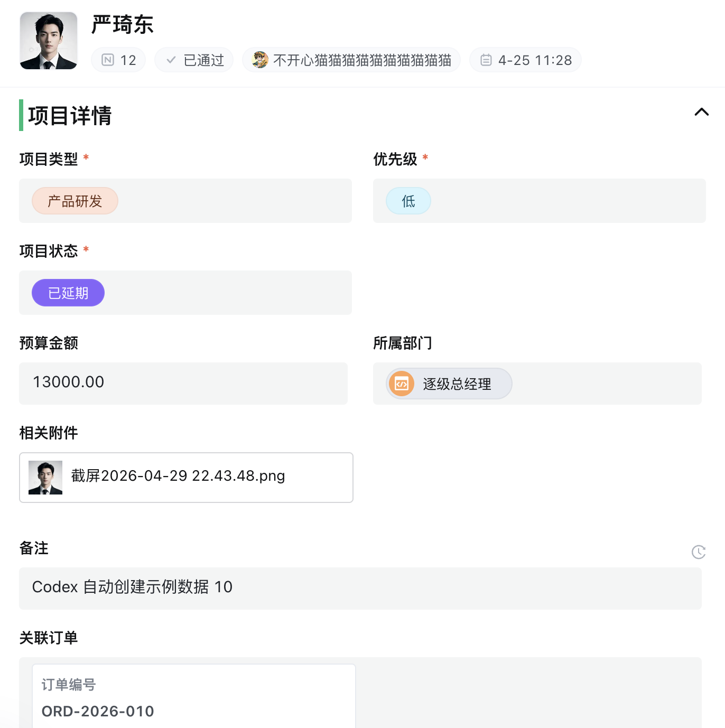Click the 不开心猫猫猫猫猫猫猫猫猫猫 user chip

click(x=351, y=60)
